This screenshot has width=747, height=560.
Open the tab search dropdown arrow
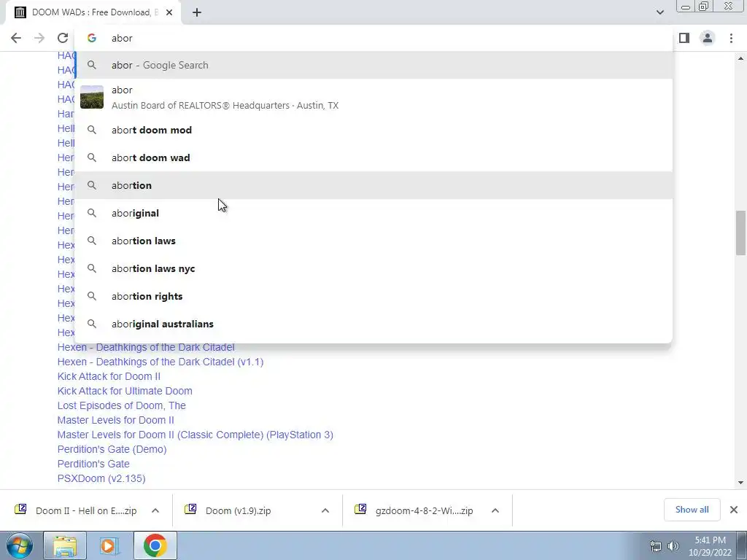pyautogui.click(x=659, y=12)
